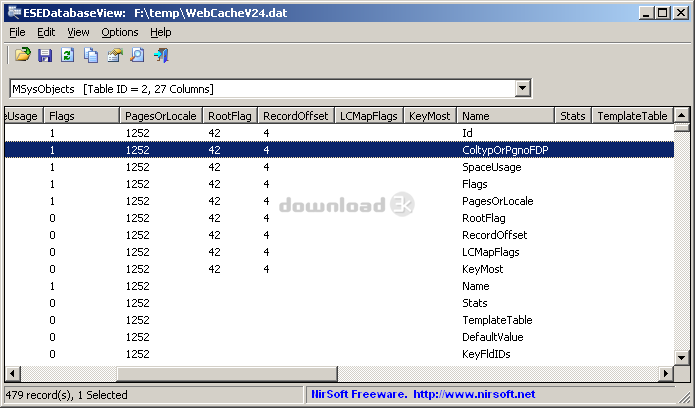Open the table selection dropdown arrow
The image size is (695, 408).
522,89
